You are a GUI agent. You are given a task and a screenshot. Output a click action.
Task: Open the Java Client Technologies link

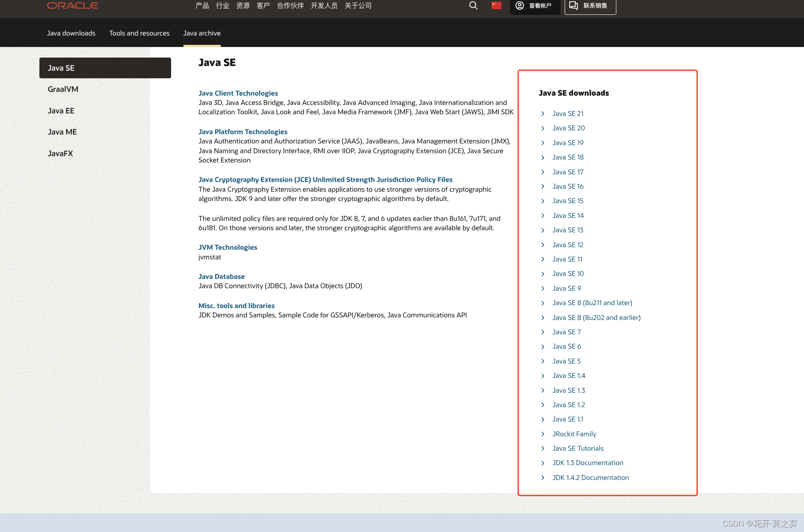pyautogui.click(x=238, y=93)
